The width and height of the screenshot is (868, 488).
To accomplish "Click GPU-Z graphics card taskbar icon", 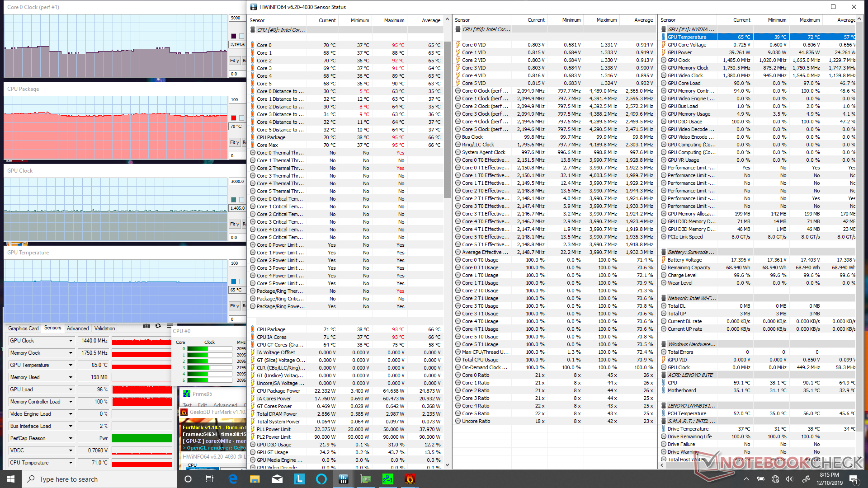I will (x=365, y=479).
